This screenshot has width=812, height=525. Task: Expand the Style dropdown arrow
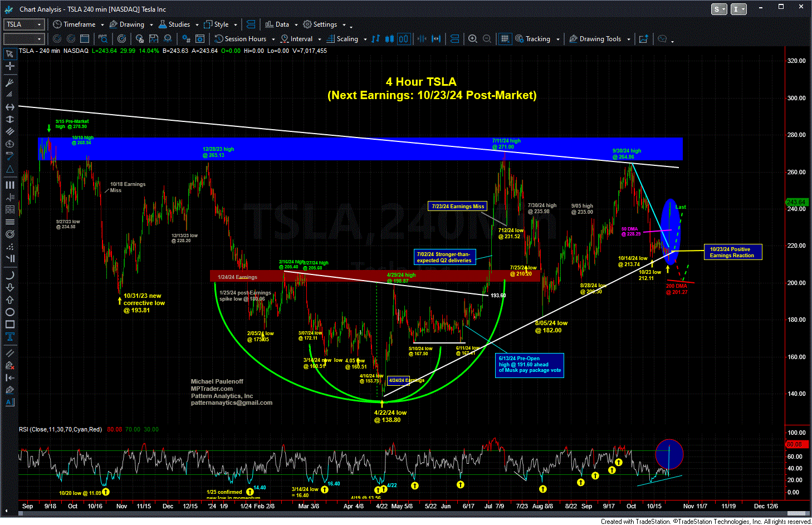[236, 24]
